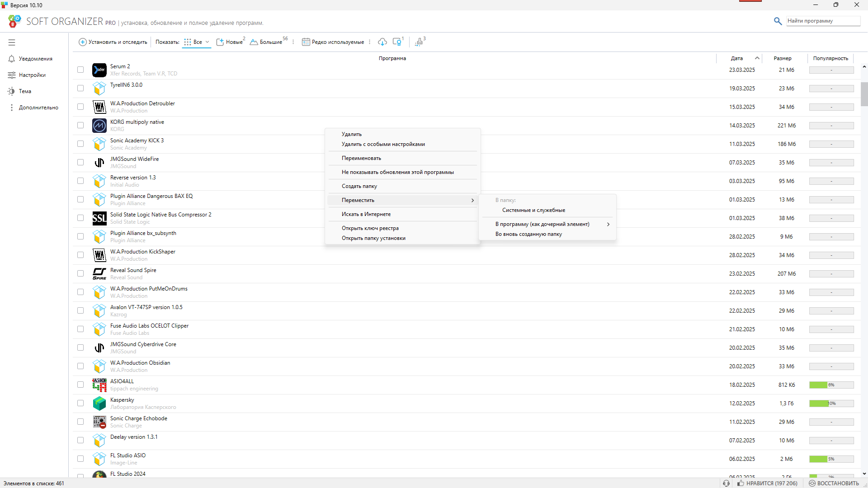
Task: Click the certificate badge toolbar icon
Action: point(397,42)
